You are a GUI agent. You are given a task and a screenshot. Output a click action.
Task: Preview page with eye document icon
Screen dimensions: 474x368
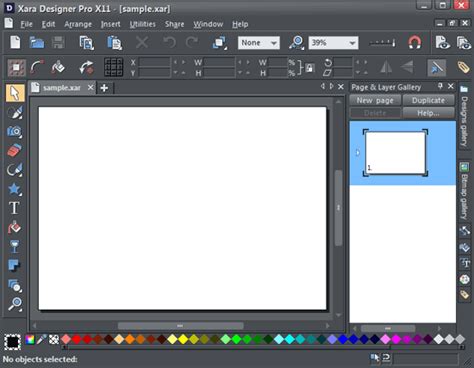point(443,43)
